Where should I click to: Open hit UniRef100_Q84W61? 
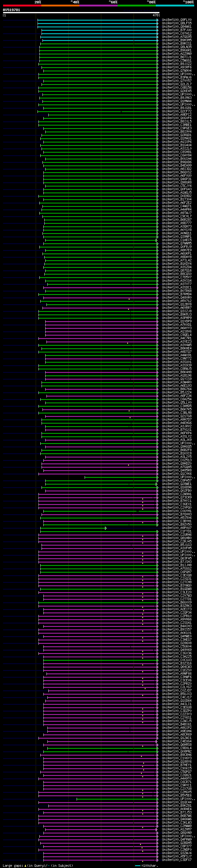tap(177, 26)
